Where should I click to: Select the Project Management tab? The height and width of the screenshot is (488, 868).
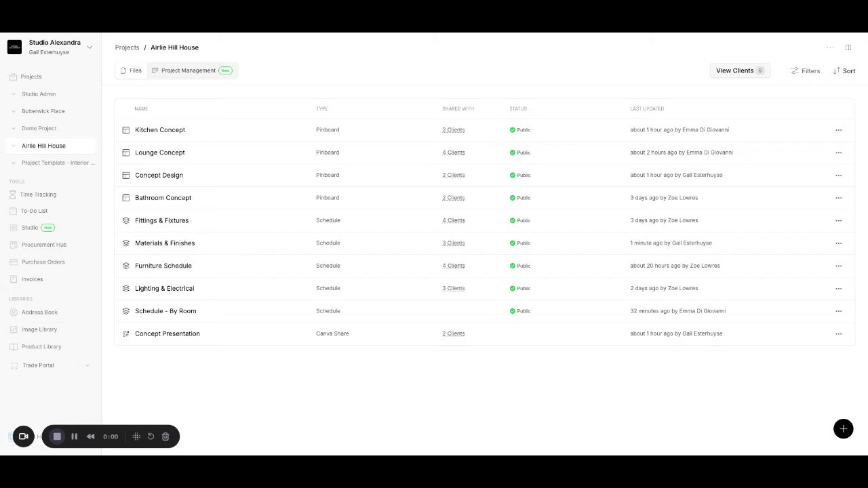click(193, 70)
